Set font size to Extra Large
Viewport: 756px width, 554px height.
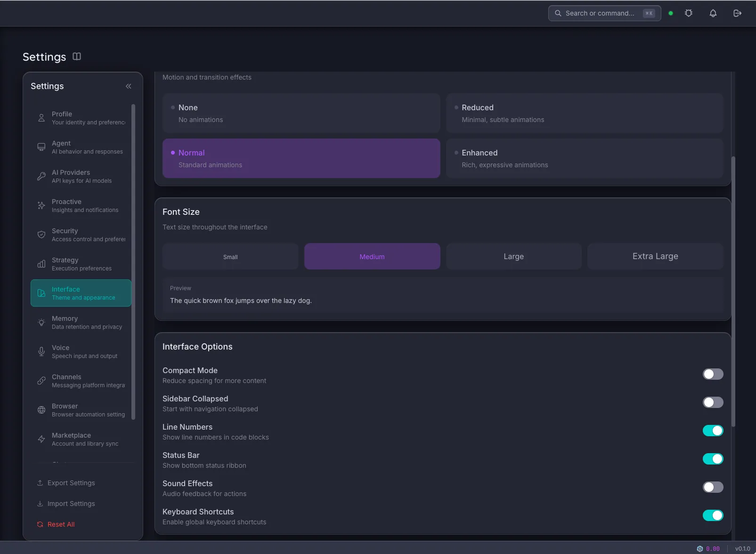(x=655, y=256)
